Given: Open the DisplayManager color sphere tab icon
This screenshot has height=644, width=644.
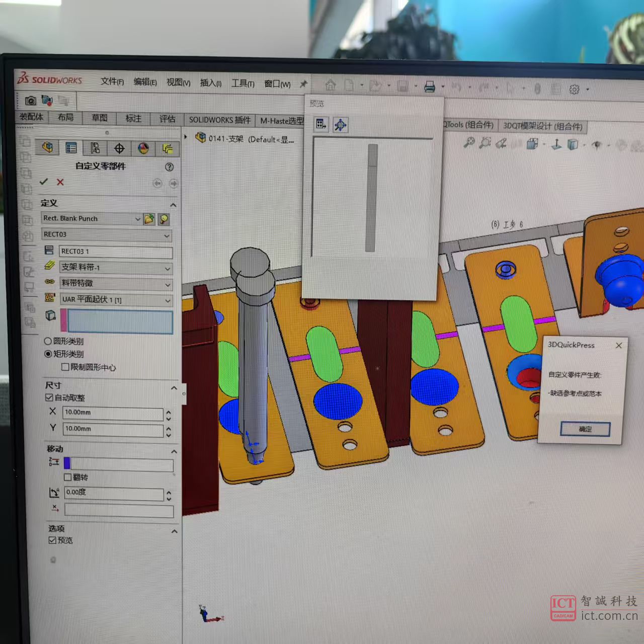Looking at the screenshot, I should coord(143,148).
